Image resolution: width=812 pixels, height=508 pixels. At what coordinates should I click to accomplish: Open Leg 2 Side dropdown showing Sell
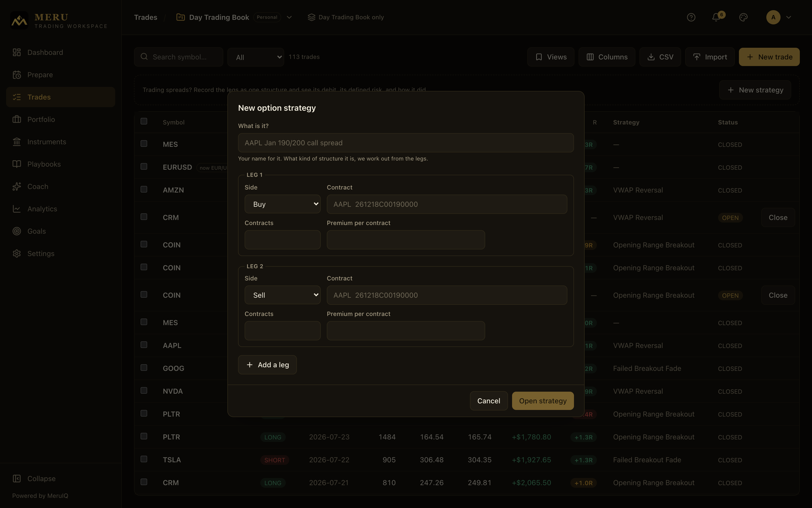point(282,295)
